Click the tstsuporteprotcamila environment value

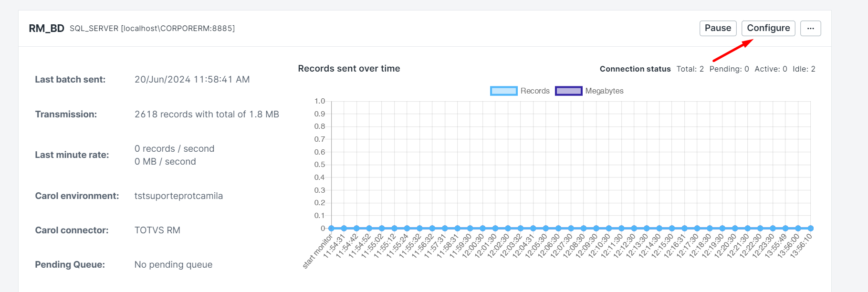click(178, 196)
